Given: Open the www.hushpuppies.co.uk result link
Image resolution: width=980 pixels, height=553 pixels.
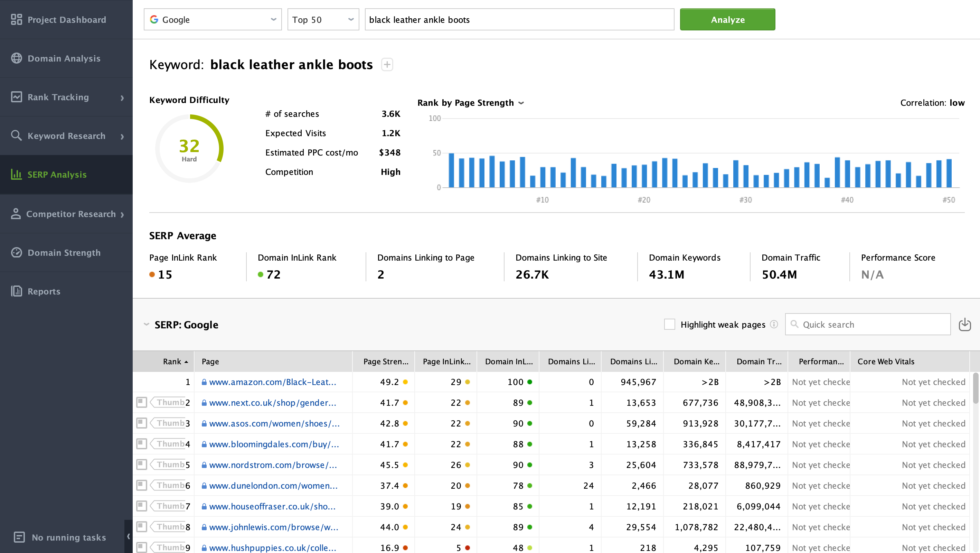Looking at the screenshot, I should tap(273, 548).
